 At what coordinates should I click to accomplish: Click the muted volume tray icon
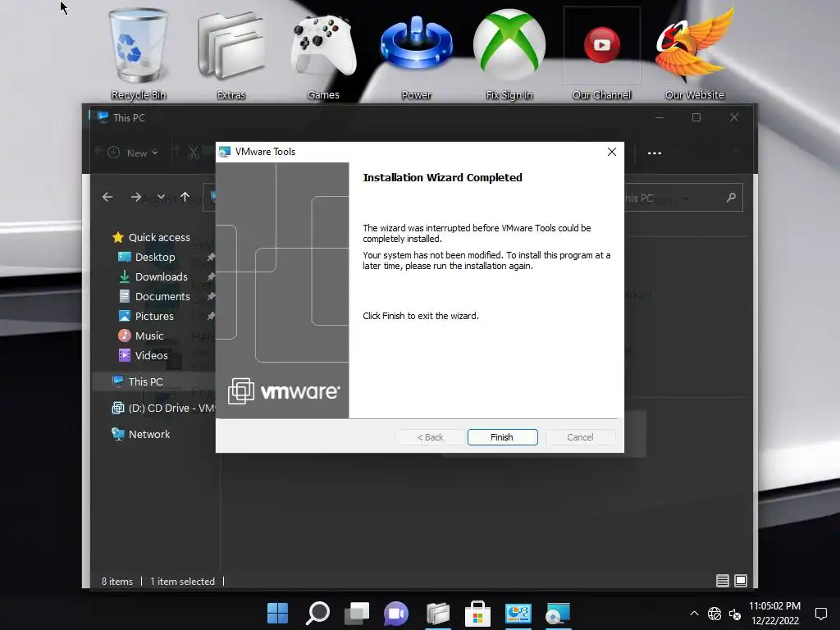coord(735,614)
